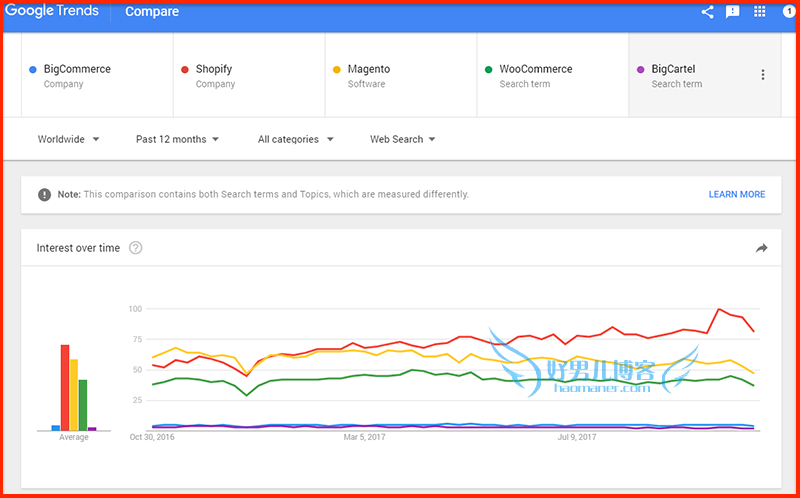Click the BigCartel purple average bar

tap(92, 429)
